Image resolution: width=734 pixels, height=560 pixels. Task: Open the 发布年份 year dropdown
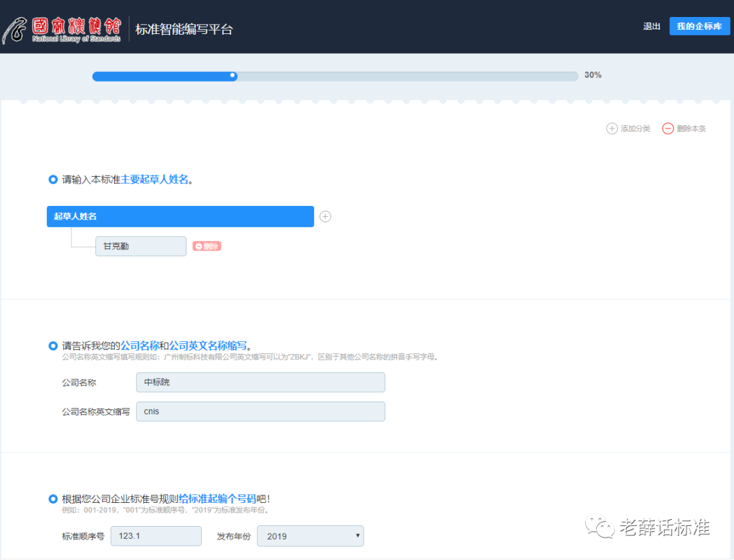[310, 536]
